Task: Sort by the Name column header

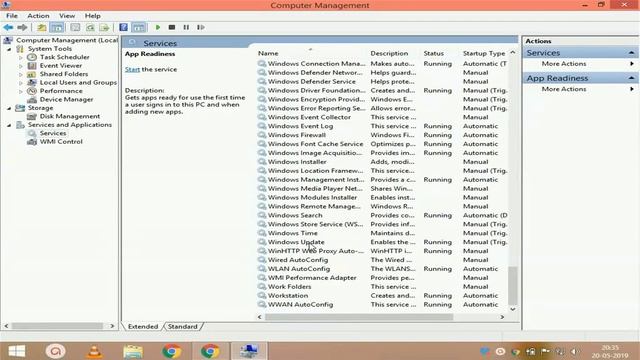Action: [x=268, y=53]
